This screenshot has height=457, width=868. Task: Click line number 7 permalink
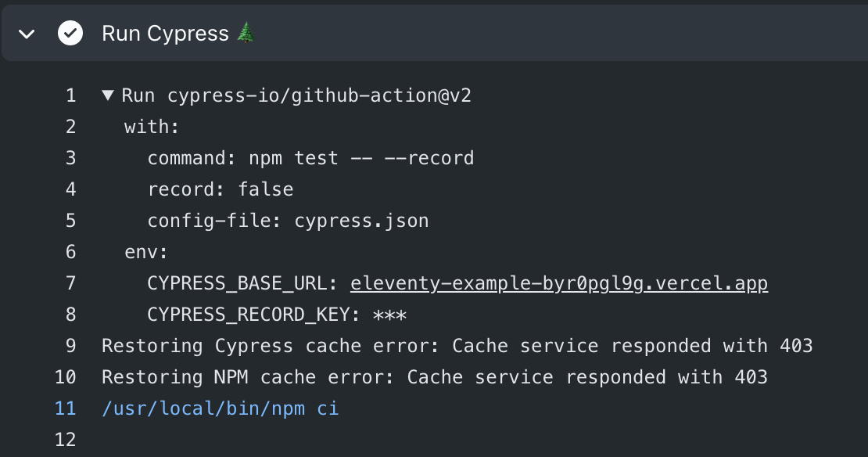71,283
